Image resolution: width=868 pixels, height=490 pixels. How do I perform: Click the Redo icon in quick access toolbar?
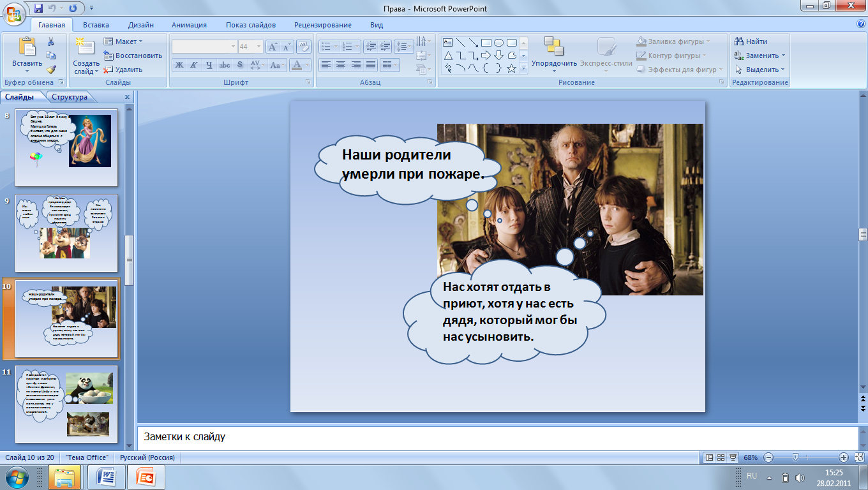pos(72,8)
